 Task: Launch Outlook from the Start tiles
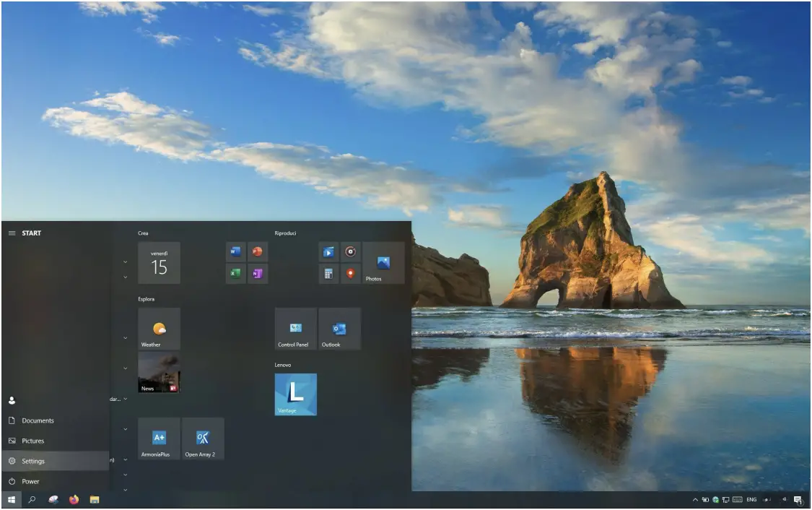340,329
